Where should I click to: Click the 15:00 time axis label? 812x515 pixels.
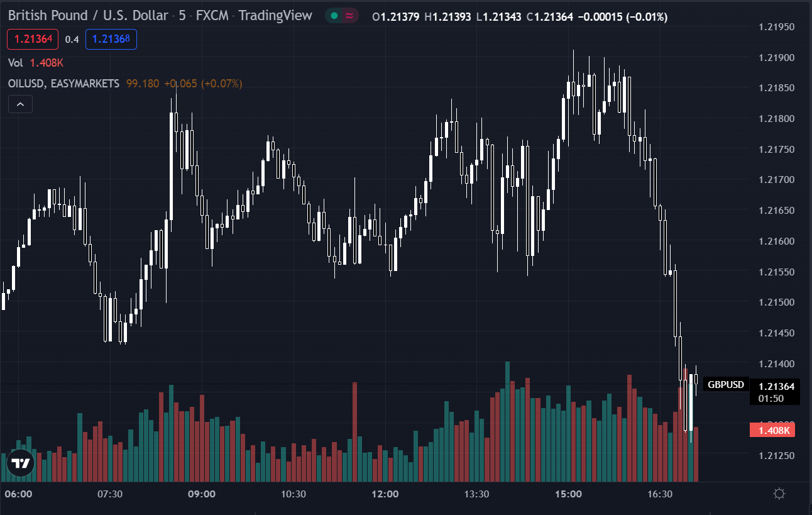coord(568,494)
